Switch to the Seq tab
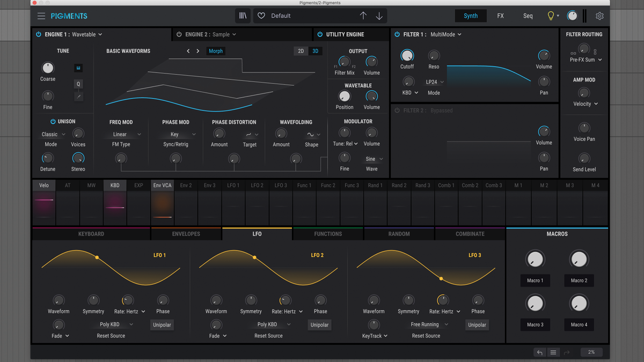The height and width of the screenshot is (362, 644). click(528, 16)
